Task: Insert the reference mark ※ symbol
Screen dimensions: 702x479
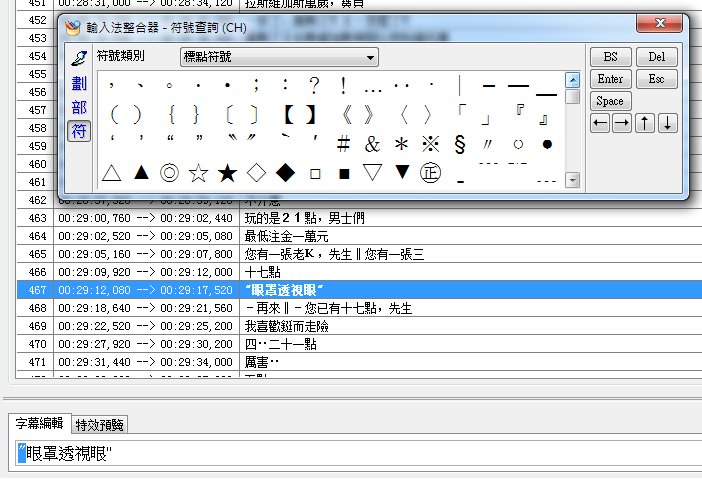Action: pos(431,144)
